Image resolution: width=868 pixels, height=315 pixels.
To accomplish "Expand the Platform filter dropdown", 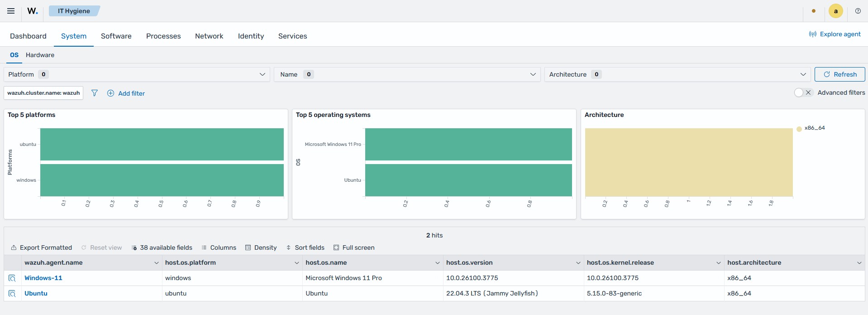I will pos(137,74).
